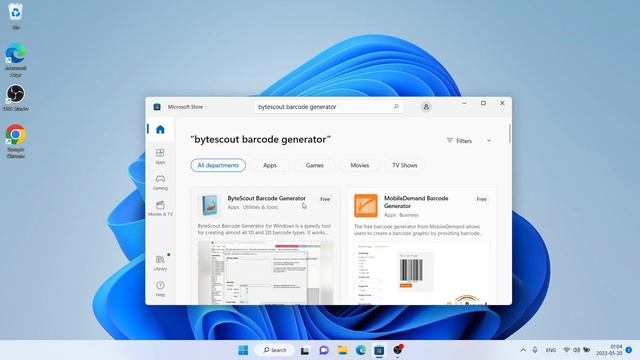Select the TV Shows filter tab
Screen dimensions: 640x360
point(404,165)
